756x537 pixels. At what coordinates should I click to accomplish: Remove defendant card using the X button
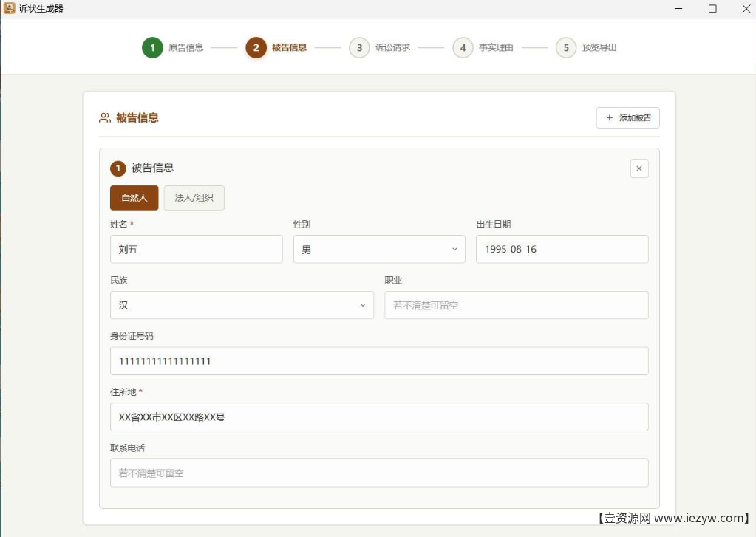coord(638,168)
